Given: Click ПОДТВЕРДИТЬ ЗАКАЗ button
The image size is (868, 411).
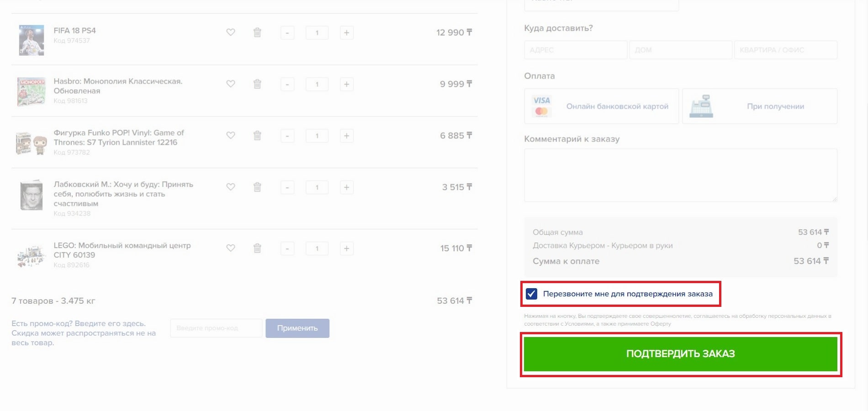Looking at the screenshot, I should point(681,354).
